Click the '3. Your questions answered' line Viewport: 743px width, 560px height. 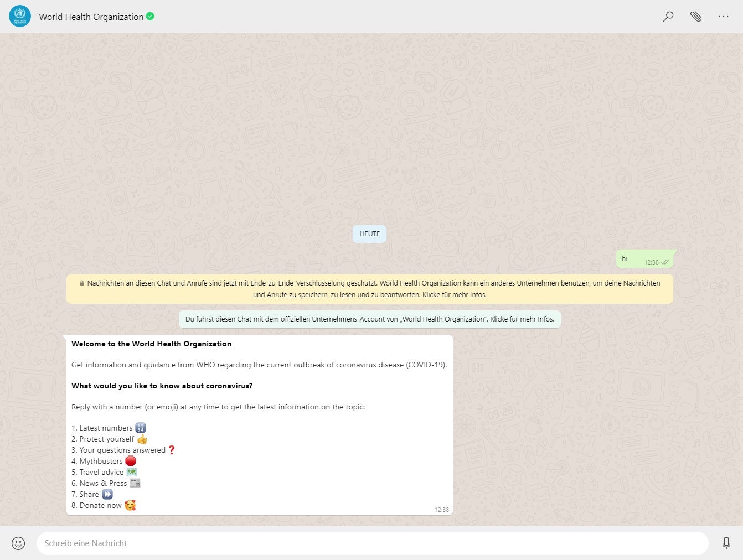point(123,450)
